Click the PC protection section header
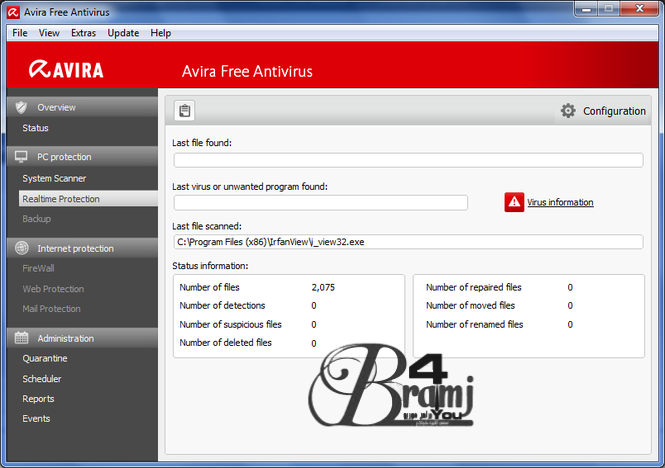Image resolution: width=665 pixels, height=468 pixels. 82,157
